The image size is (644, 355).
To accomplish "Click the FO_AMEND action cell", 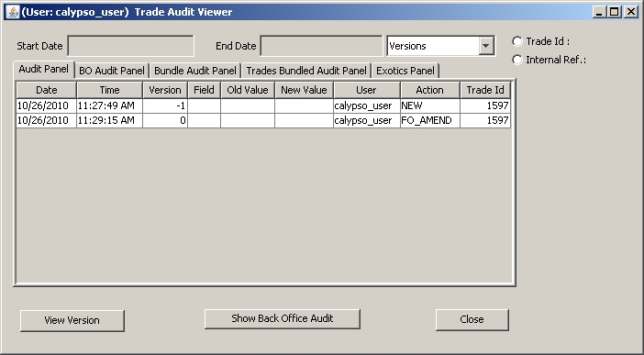I will pos(430,121).
